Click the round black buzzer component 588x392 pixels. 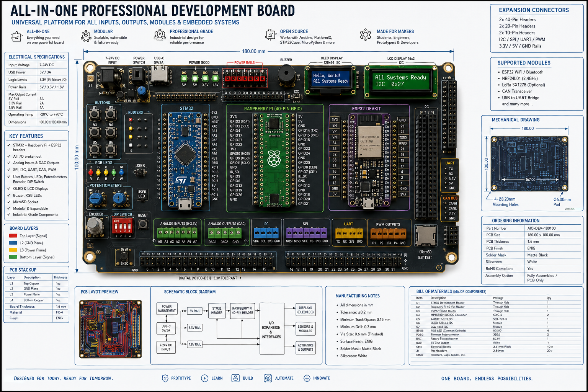[286, 74]
